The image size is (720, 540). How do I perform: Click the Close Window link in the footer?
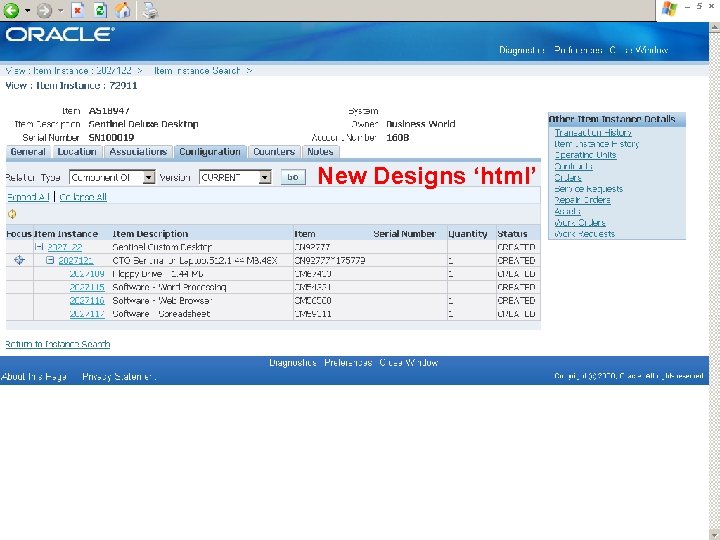409,362
